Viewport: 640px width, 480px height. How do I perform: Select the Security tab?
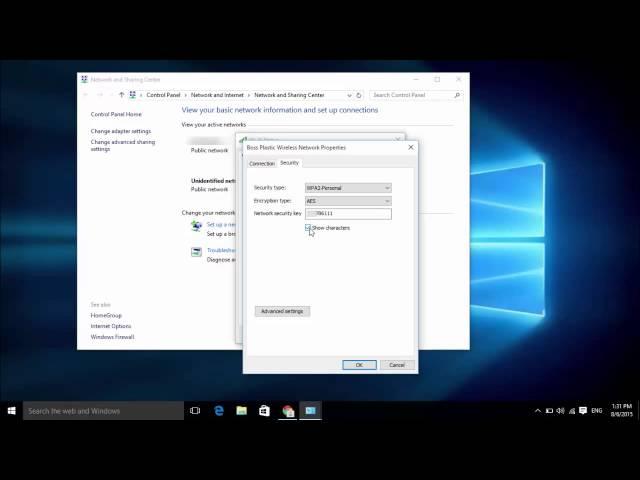point(289,162)
